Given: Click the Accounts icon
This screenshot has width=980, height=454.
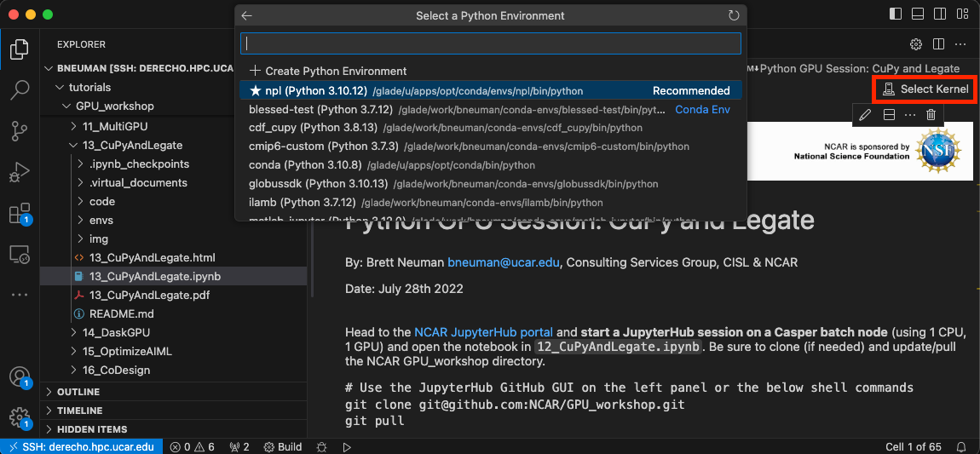Looking at the screenshot, I should tap(19, 376).
